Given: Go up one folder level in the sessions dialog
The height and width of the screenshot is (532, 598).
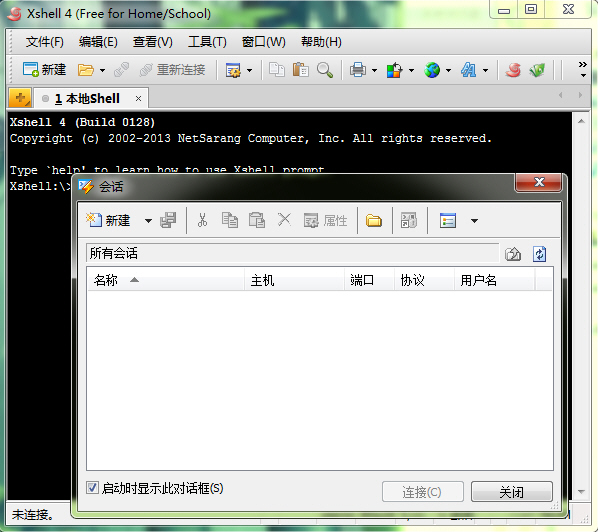Looking at the screenshot, I should pos(513,254).
